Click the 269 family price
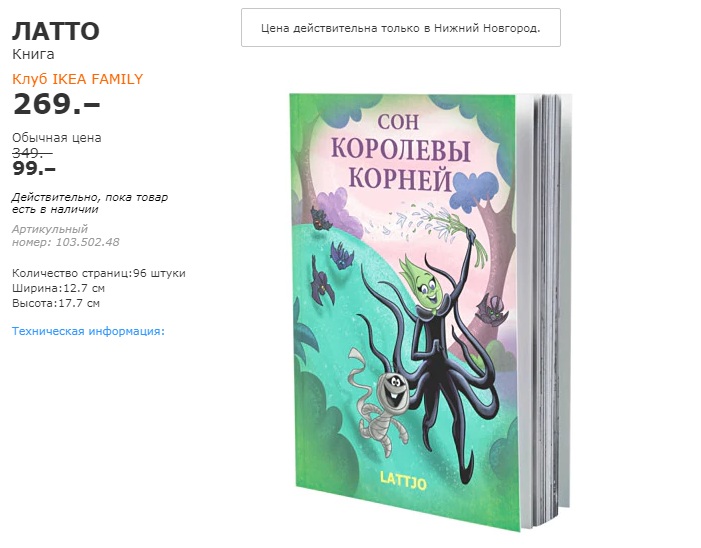 coord(56,104)
